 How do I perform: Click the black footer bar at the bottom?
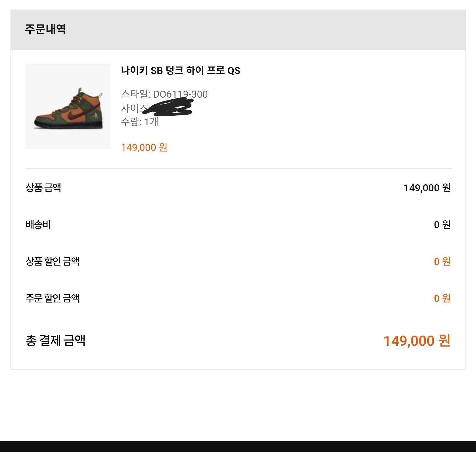pyautogui.click(x=238, y=447)
